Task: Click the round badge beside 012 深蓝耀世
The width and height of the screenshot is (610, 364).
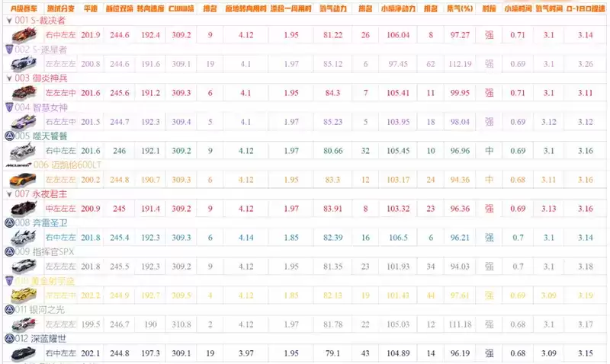Action: [8, 338]
